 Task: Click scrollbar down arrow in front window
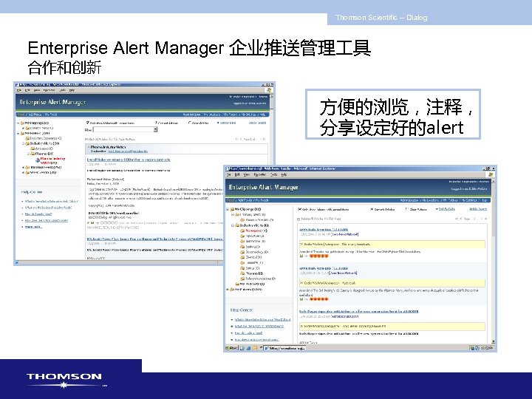[x=493, y=341]
